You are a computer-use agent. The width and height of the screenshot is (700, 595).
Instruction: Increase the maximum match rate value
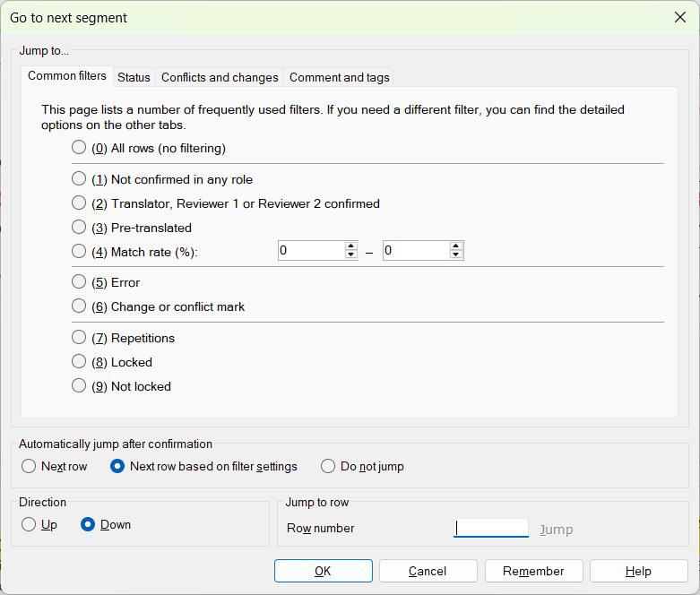456,246
